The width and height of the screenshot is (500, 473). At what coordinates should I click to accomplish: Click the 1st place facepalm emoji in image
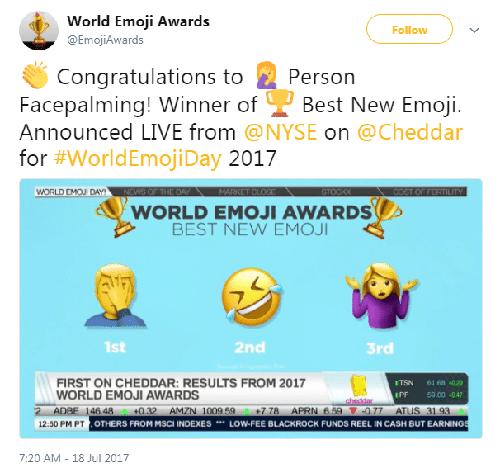(x=115, y=296)
